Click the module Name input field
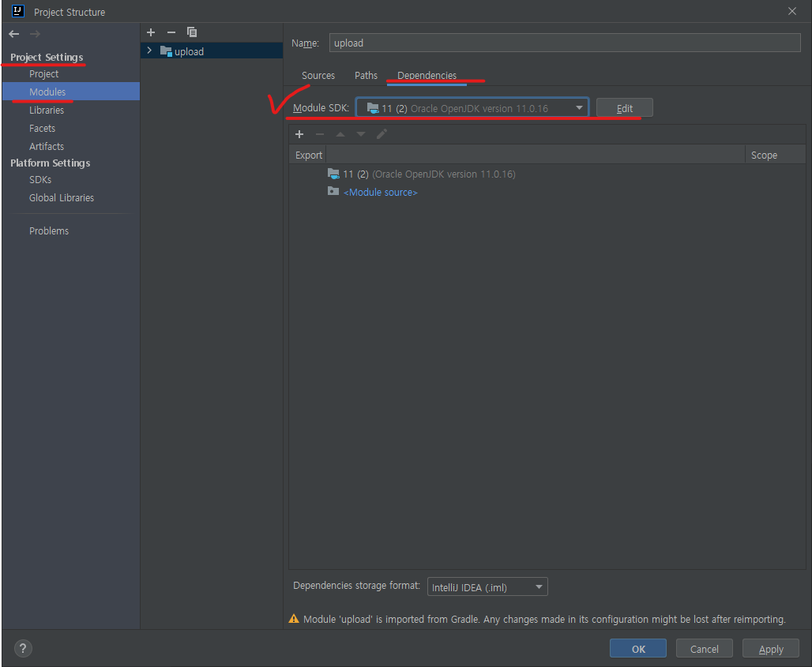This screenshot has width=812, height=667. click(x=565, y=43)
